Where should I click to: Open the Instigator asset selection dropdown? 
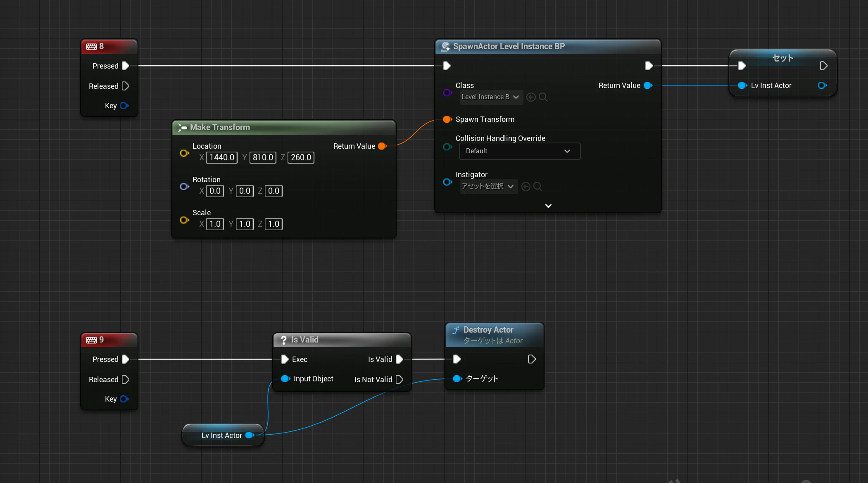point(489,186)
